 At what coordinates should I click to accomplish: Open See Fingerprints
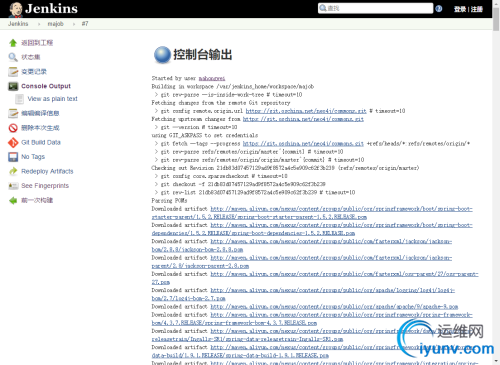click(45, 186)
